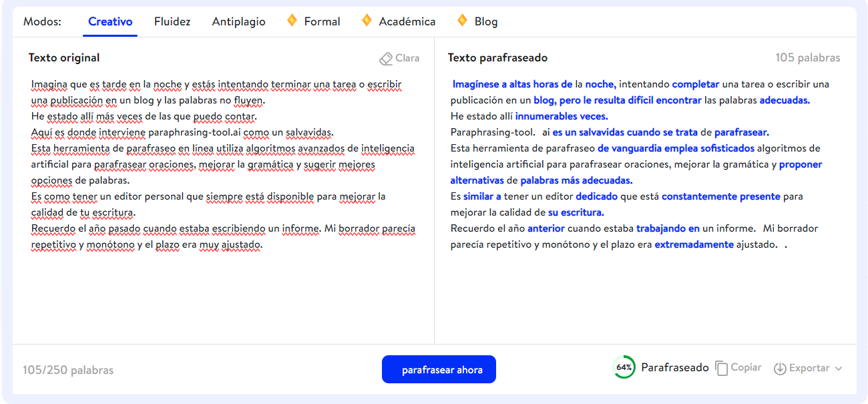Click highlighted 'palabras más adecuadas.'
868x404 pixels.
pos(576,180)
